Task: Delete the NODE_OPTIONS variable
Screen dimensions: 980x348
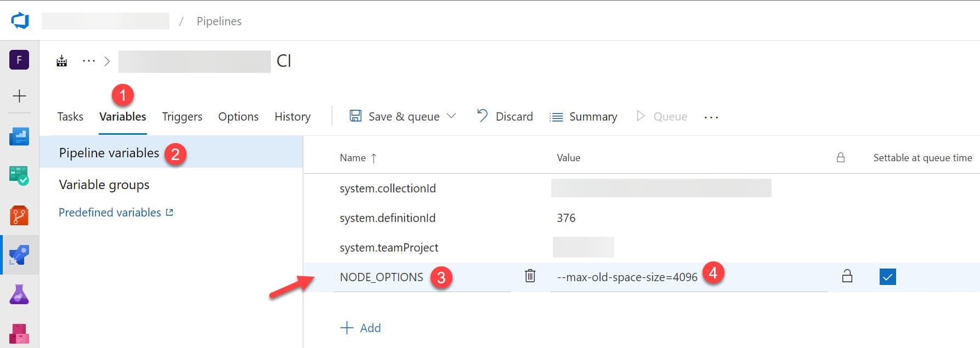Action: click(x=530, y=276)
